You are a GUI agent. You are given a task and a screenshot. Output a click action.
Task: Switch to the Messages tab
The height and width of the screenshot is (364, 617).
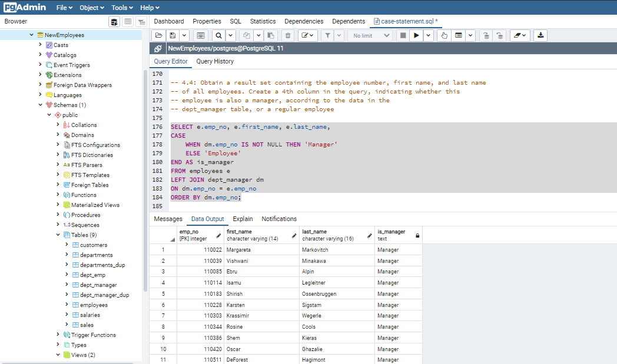168,219
